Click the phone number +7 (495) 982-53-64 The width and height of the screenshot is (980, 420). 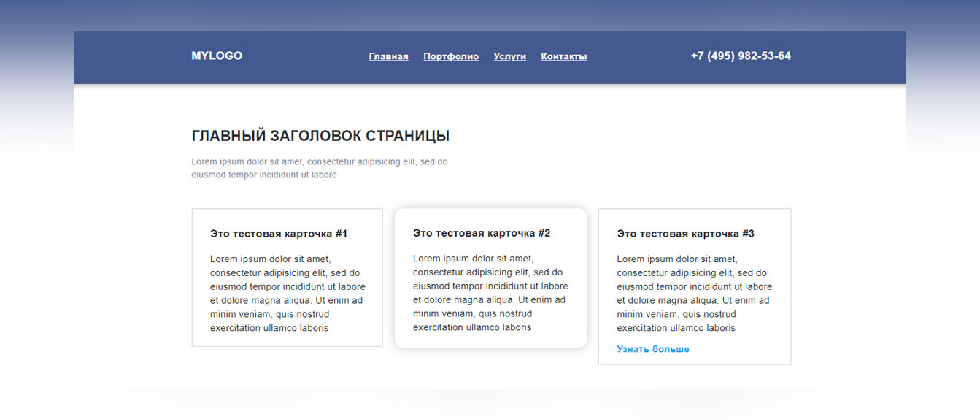(741, 56)
